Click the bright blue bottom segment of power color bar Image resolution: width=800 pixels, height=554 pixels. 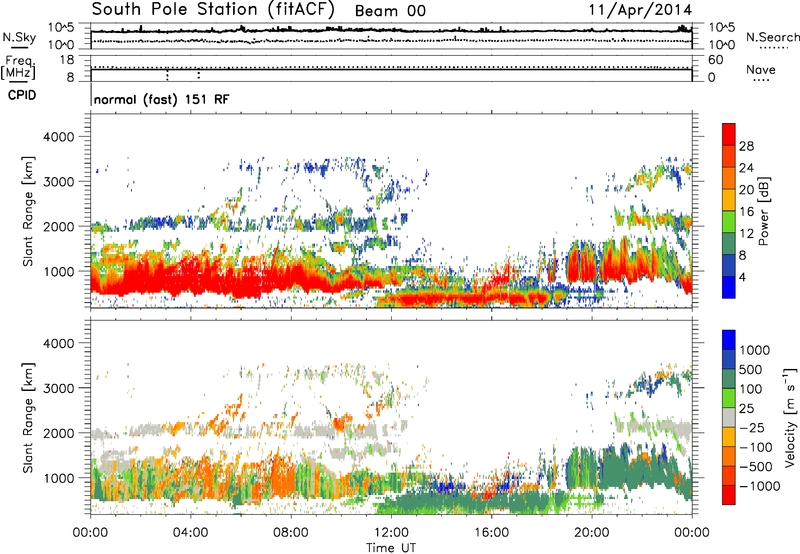pos(729,288)
